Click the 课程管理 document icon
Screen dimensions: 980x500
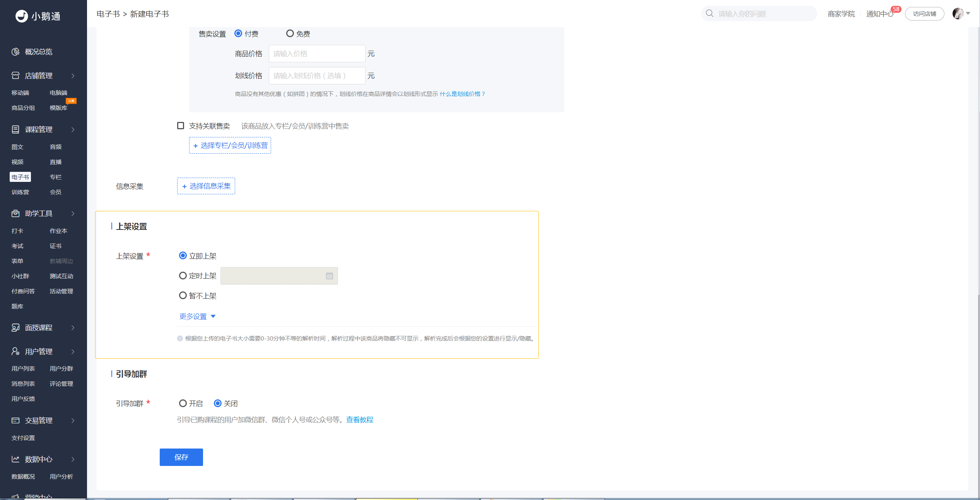15,129
